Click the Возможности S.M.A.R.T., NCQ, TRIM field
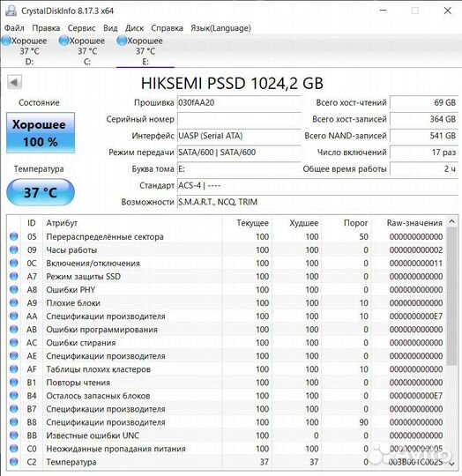The image size is (462, 476). point(317,202)
